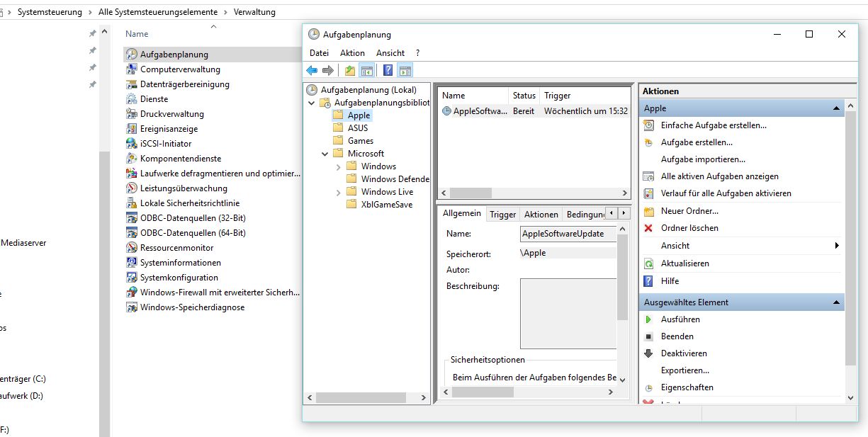Click the Name field with AppleSoftwareUpdate

569,234
